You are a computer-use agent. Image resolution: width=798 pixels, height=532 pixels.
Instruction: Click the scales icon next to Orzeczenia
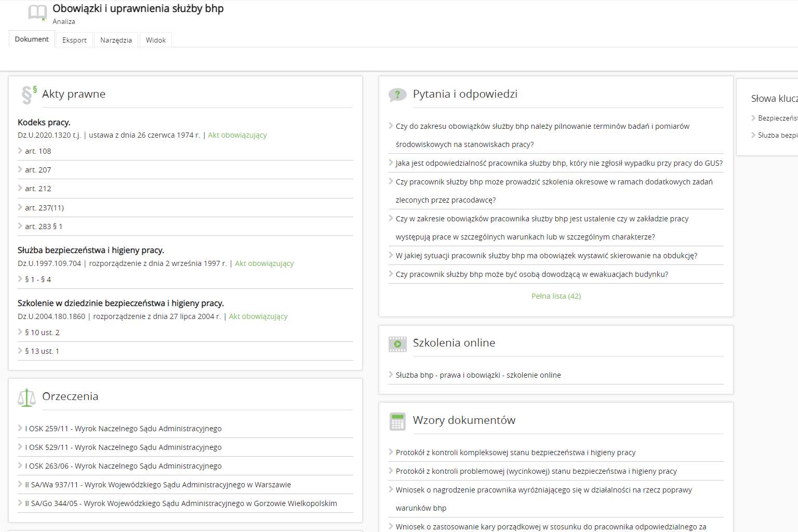coord(26,397)
